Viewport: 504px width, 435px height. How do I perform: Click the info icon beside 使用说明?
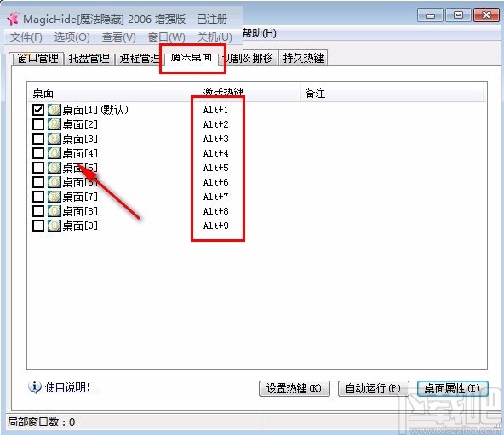point(35,387)
